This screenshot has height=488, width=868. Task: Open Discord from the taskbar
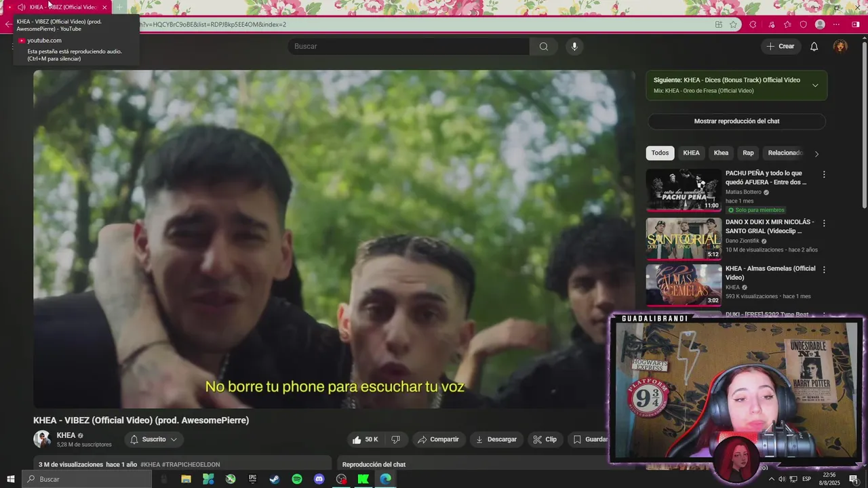click(319, 479)
